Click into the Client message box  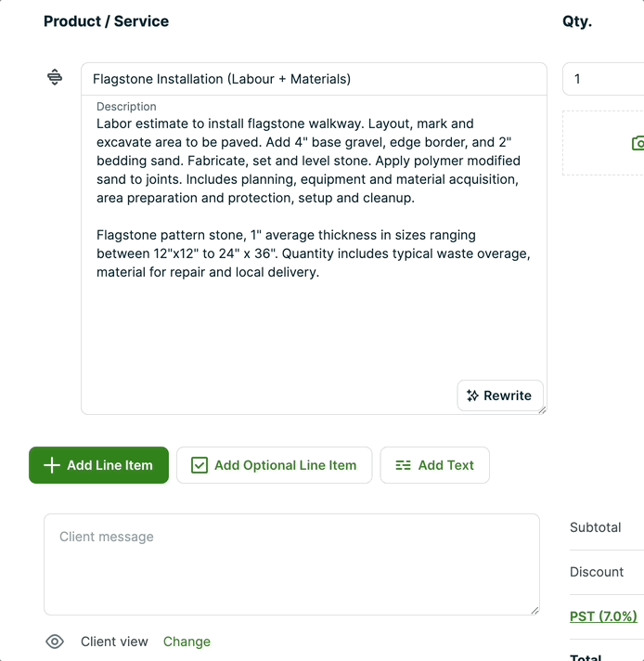click(291, 564)
